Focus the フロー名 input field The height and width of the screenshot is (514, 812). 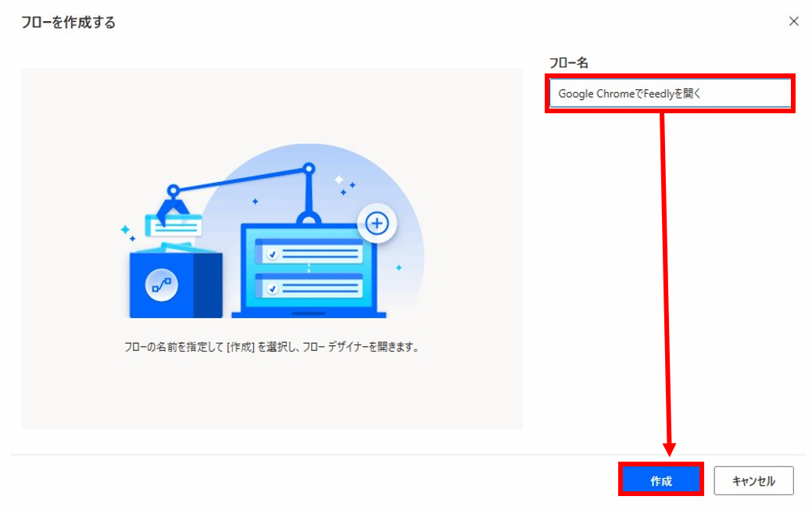670,94
